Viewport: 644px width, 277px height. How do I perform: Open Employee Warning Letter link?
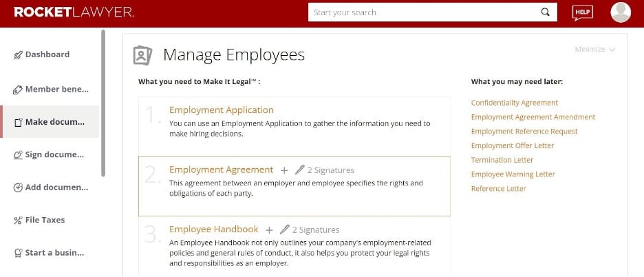click(x=513, y=174)
